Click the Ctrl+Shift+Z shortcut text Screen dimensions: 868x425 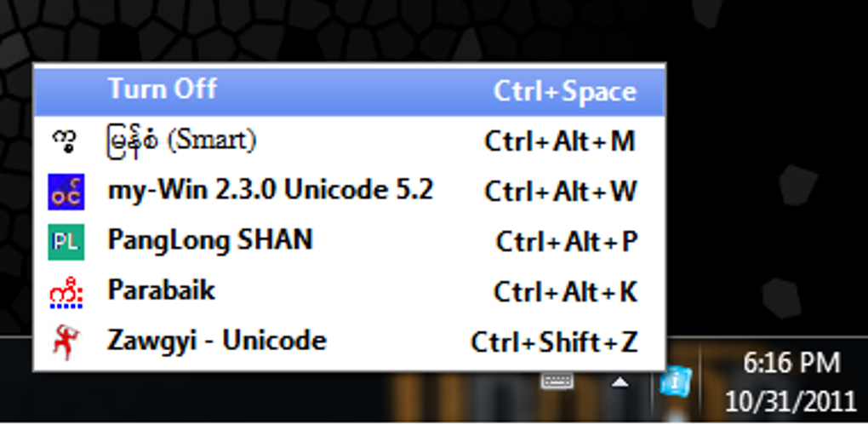point(554,342)
